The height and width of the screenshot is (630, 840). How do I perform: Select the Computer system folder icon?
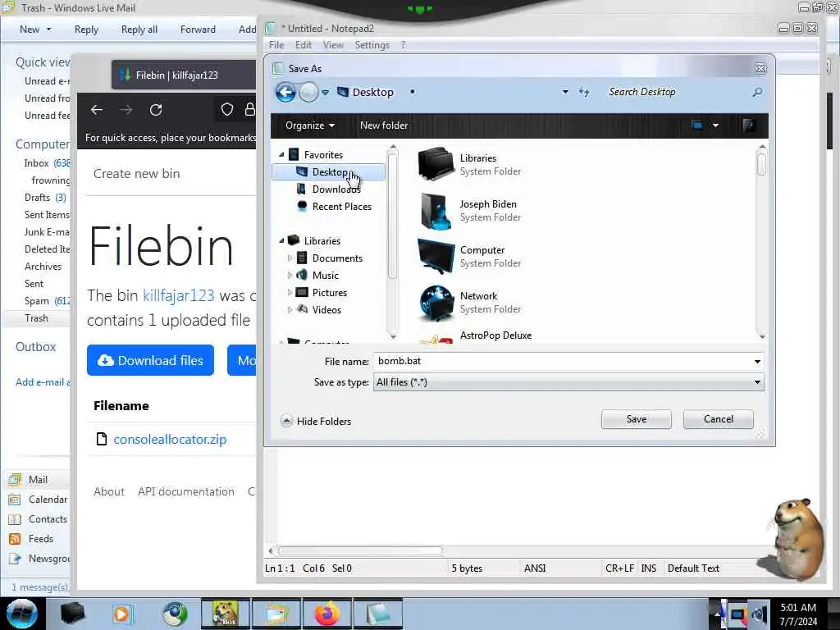pyautogui.click(x=436, y=256)
